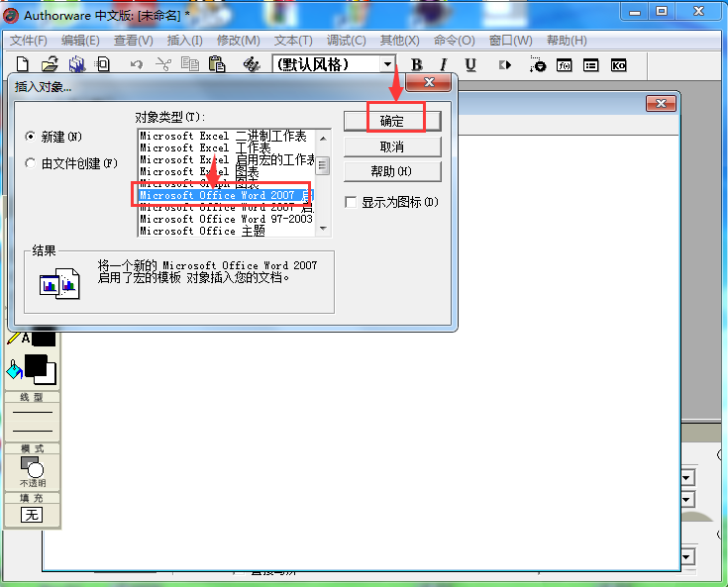
Task: Open the Commands (命令) menu
Action: point(454,41)
